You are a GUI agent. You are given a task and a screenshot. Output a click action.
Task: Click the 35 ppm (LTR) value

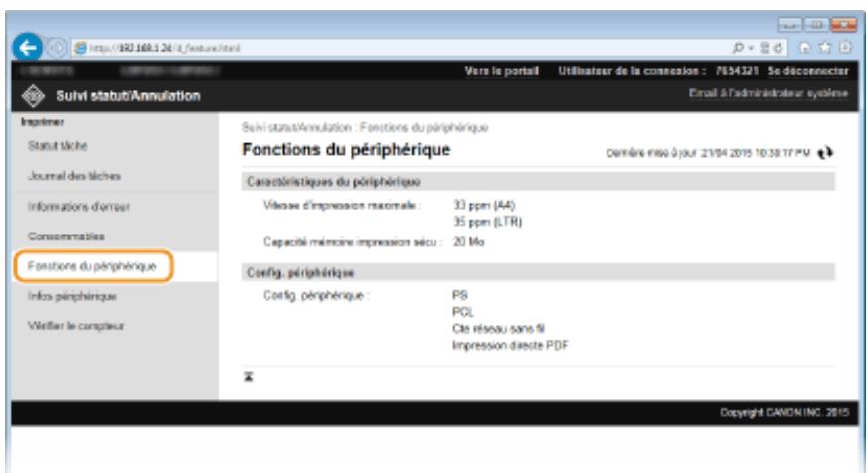coord(488,222)
